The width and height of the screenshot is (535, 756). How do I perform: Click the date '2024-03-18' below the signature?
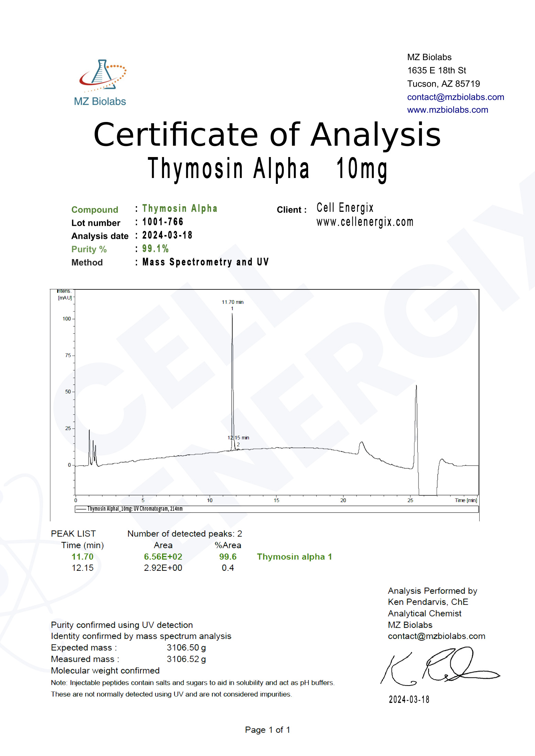409,700
